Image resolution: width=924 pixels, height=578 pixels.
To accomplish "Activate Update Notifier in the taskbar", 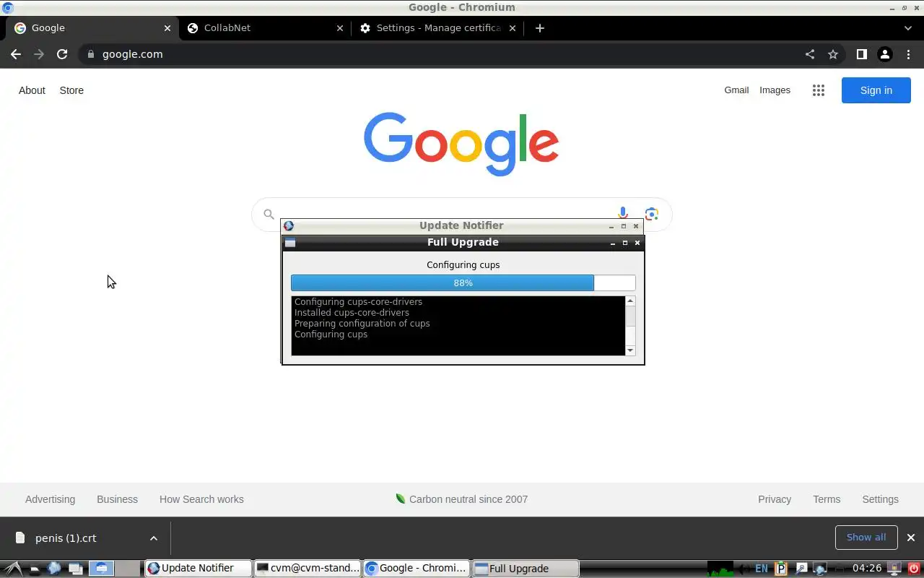I will point(198,569).
